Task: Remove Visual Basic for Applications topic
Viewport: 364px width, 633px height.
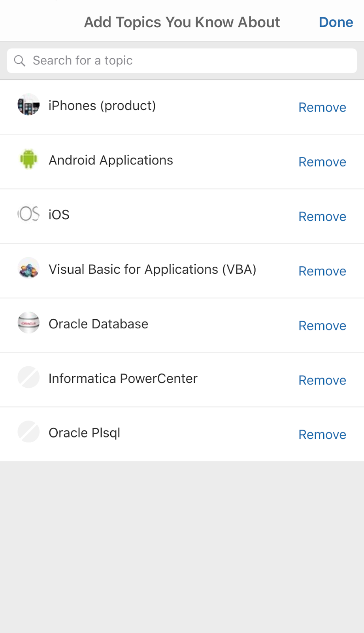Action: (322, 271)
